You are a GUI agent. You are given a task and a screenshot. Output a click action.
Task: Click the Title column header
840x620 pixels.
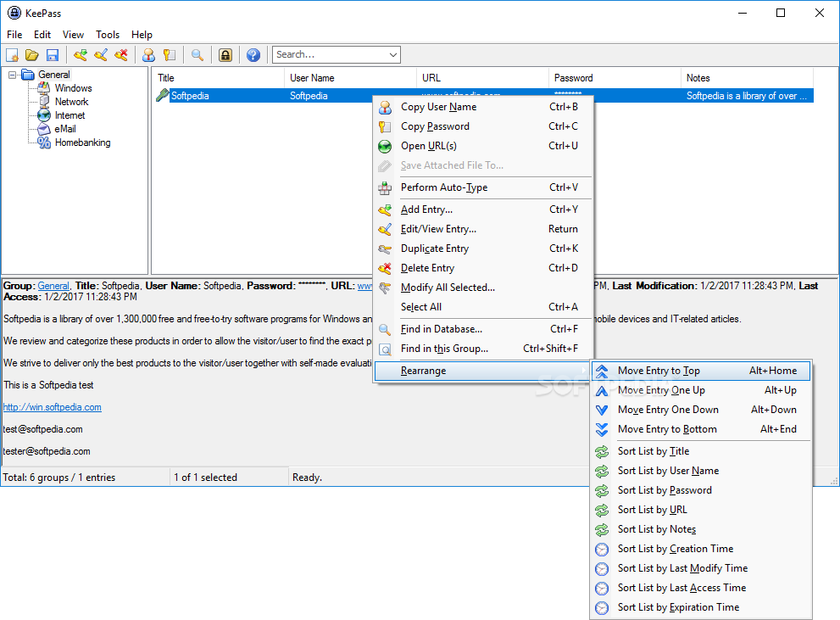pyautogui.click(x=218, y=78)
